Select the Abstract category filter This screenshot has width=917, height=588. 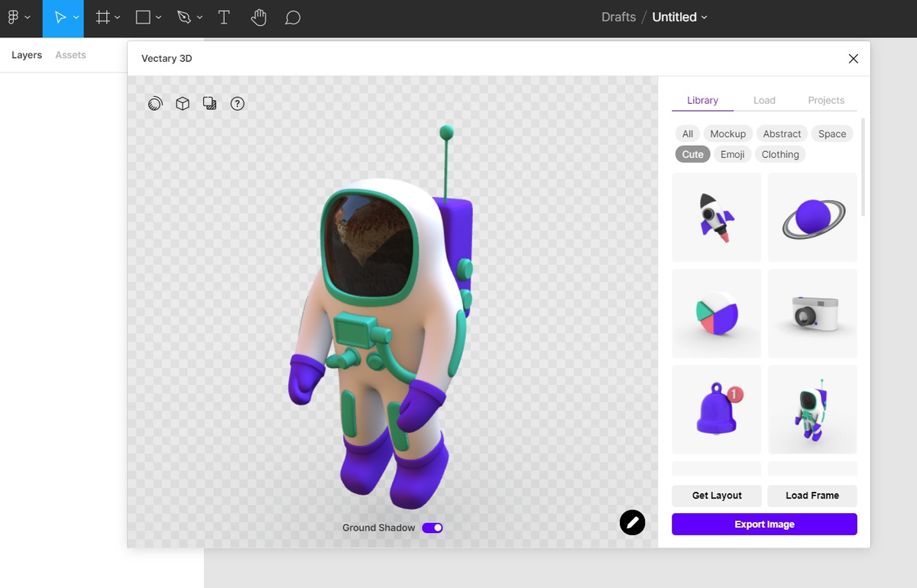pos(782,134)
